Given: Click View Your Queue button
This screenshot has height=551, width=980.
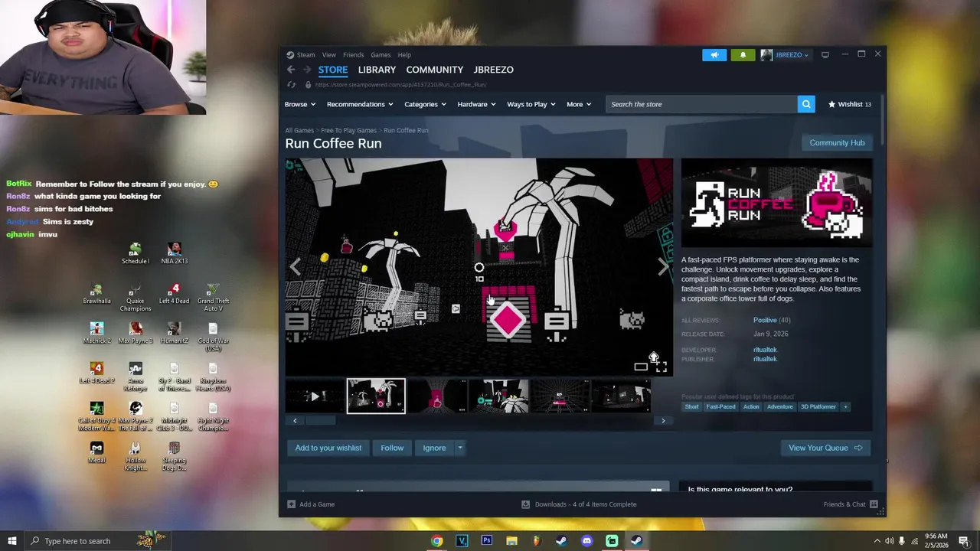Looking at the screenshot, I should pos(825,448).
